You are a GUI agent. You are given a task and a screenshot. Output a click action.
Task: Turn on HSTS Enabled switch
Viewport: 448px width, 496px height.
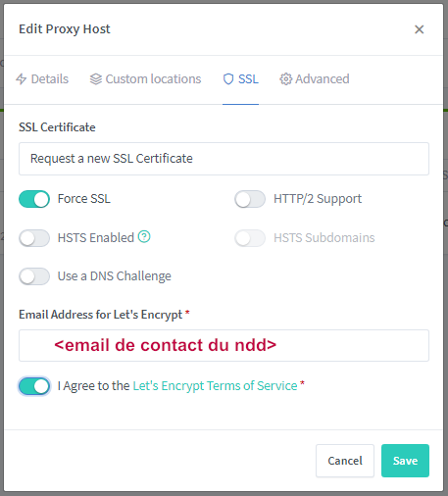click(x=34, y=238)
